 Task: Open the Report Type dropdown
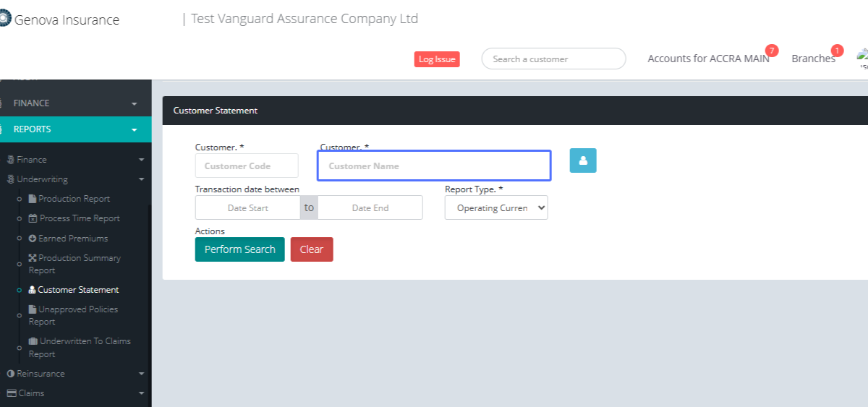(x=496, y=208)
